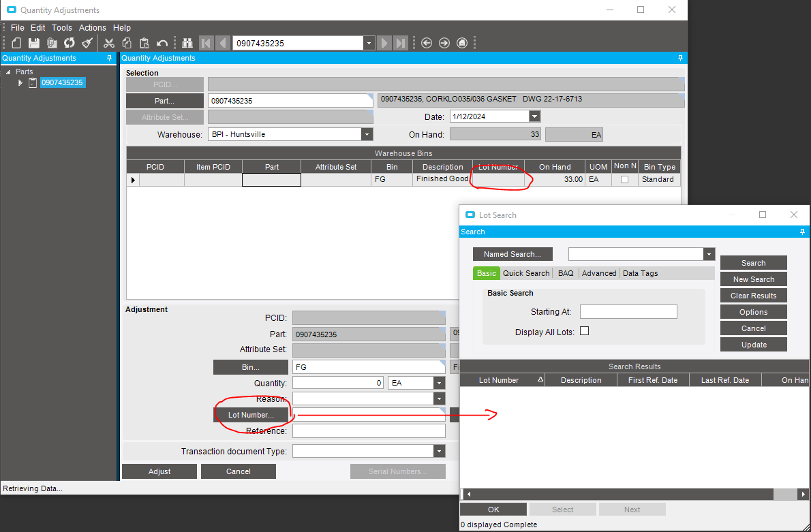811x532 pixels.
Task: Expand the 0907435235 tree node
Action: [20, 82]
